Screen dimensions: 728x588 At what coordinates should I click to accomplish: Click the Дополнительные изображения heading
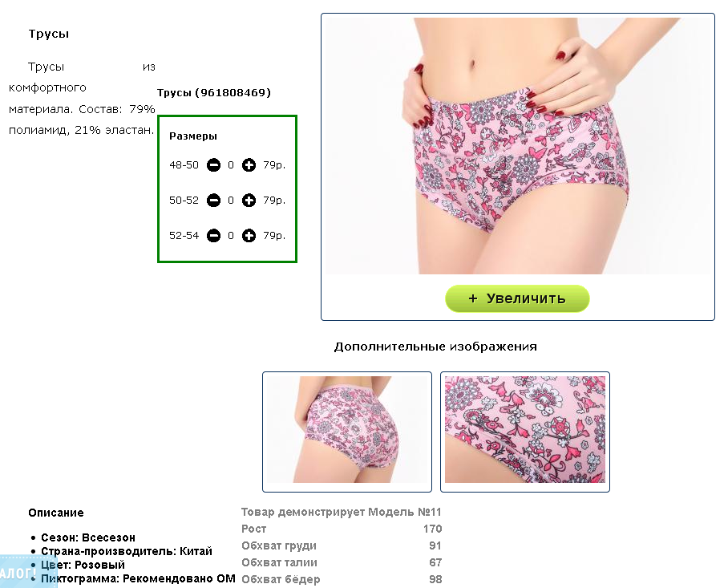[435, 347]
